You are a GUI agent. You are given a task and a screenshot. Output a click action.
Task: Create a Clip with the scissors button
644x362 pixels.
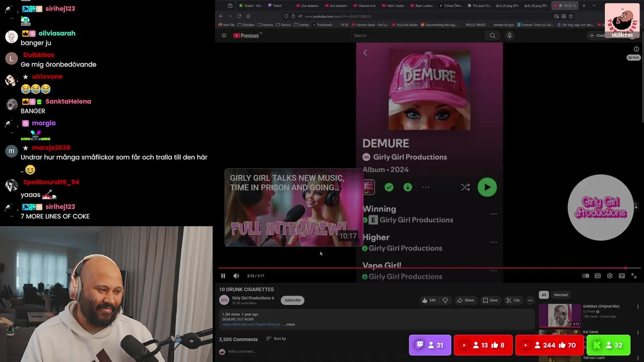point(513,300)
